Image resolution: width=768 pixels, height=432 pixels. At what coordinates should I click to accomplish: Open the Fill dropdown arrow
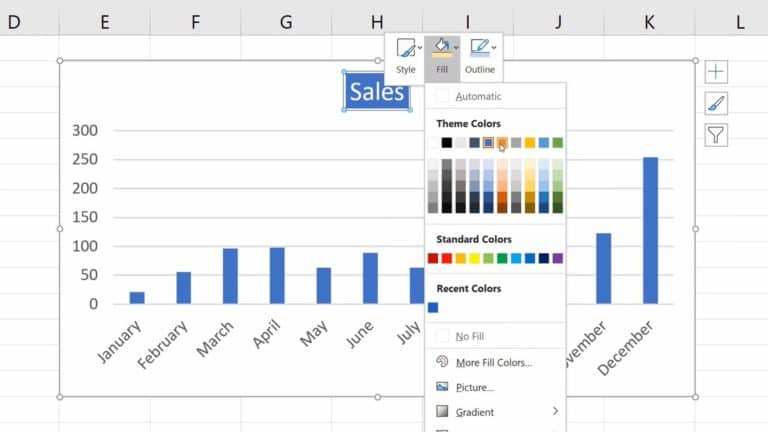[456, 48]
